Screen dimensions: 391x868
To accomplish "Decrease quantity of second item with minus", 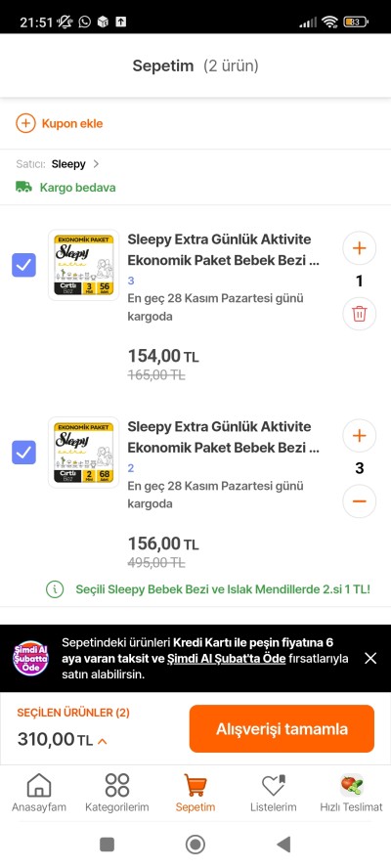I will click(360, 501).
